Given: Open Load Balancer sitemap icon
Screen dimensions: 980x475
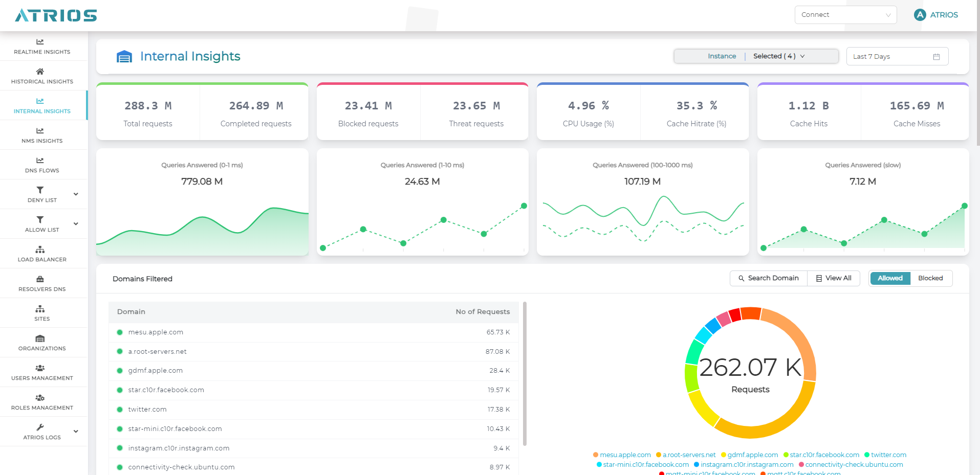Looking at the screenshot, I should (40, 250).
